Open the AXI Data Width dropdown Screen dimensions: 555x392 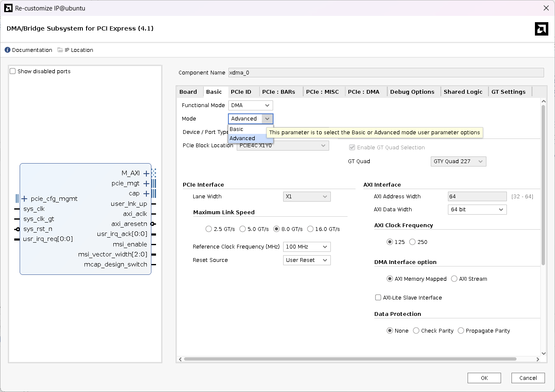[x=477, y=210]
